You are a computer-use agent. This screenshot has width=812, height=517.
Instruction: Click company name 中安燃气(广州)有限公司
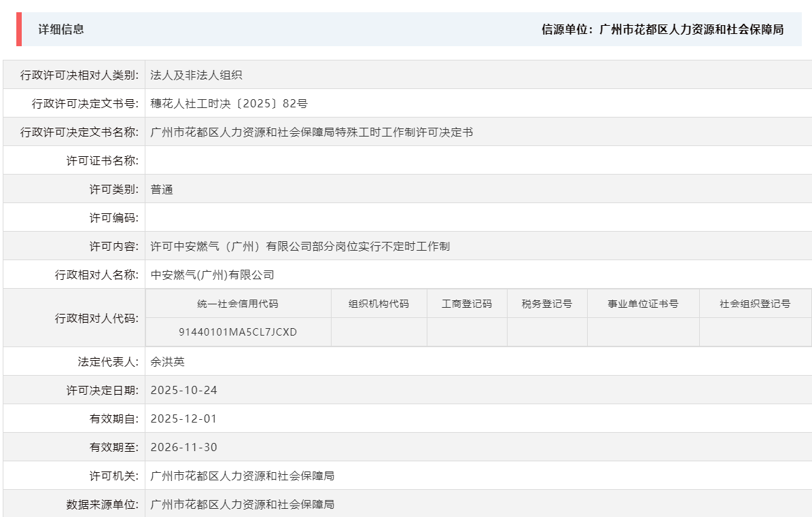pos(214,274)
